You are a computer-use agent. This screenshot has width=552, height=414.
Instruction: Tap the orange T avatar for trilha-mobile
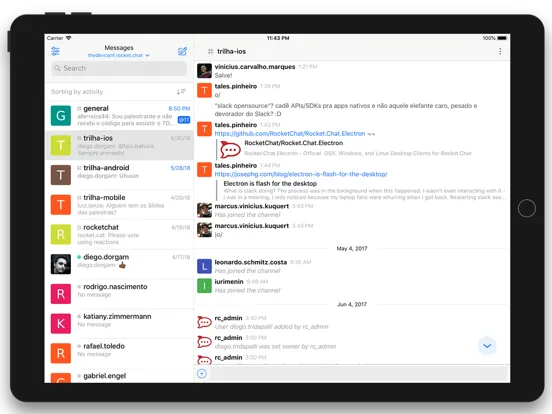tap(61, 205)
